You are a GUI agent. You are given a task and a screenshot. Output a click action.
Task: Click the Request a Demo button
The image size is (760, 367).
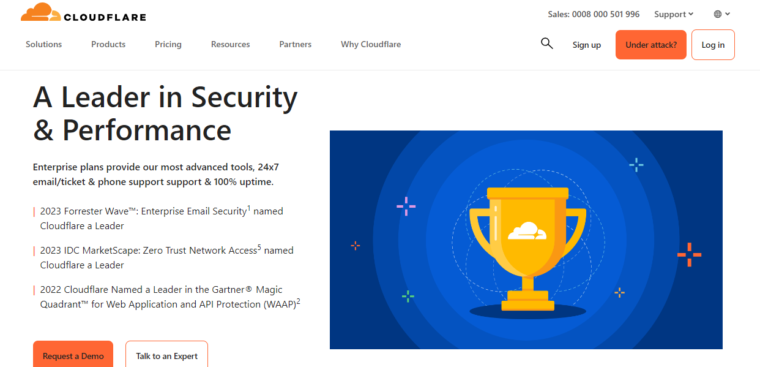[73, 355]
